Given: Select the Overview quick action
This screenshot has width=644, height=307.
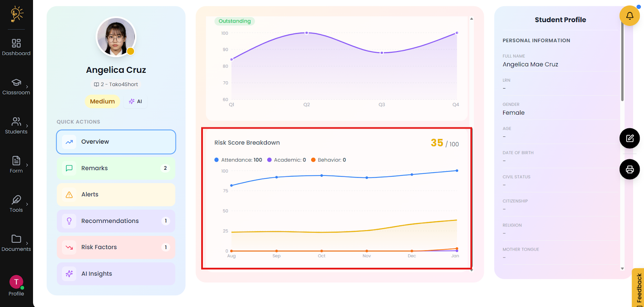Looking at the screenshot, I should pos(116,142).
